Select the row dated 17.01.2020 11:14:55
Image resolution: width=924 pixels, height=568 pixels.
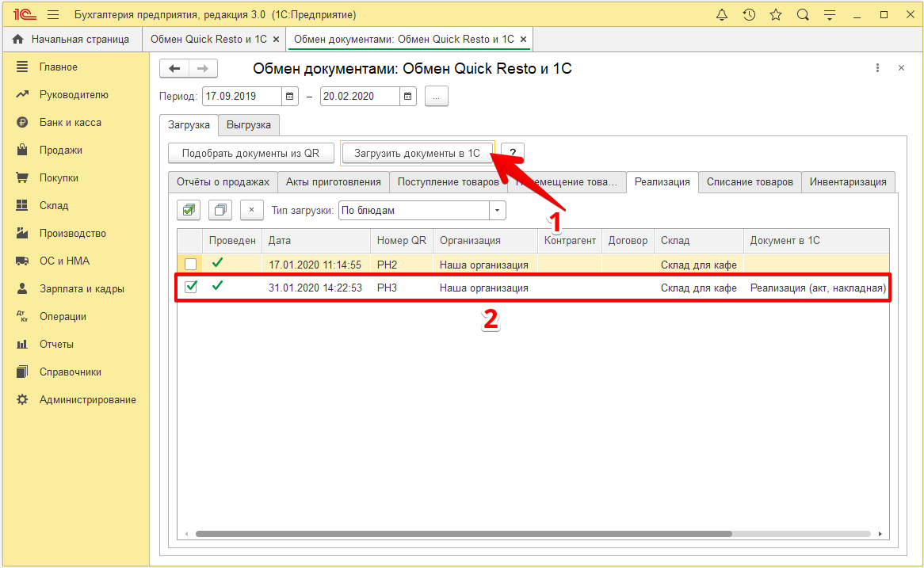[x=533, y=265]
